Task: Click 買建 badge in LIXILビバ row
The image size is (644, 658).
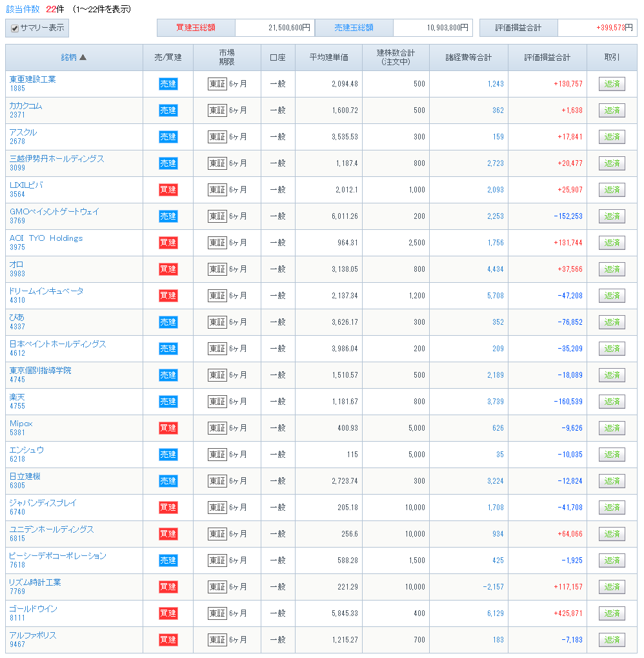Action: point(168,190)
